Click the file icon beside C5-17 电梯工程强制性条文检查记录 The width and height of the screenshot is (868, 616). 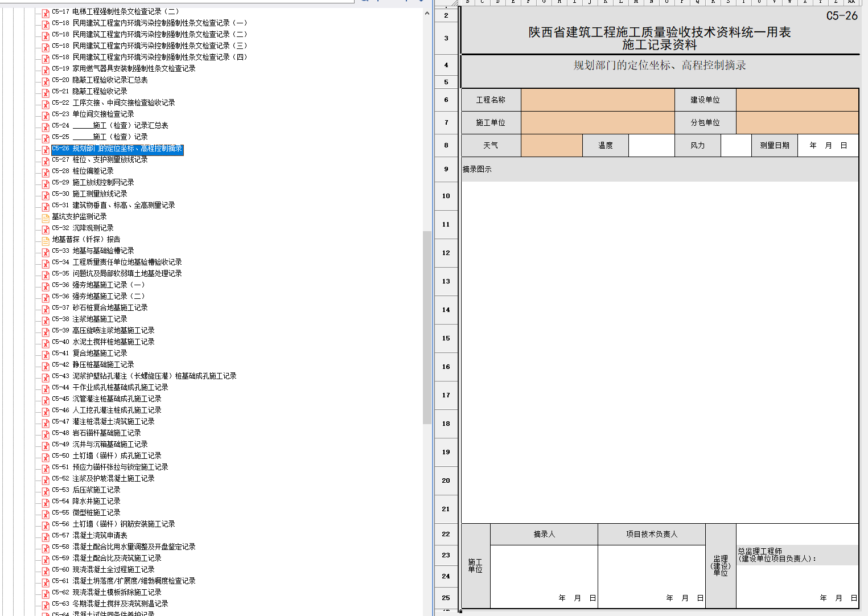click(x=46, y=13)
